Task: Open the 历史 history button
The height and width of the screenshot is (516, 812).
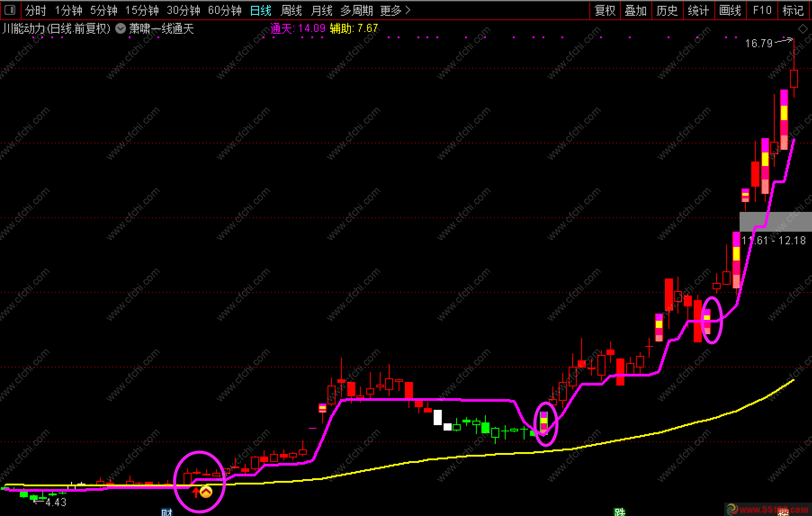Action: click(x=667, y=10)
